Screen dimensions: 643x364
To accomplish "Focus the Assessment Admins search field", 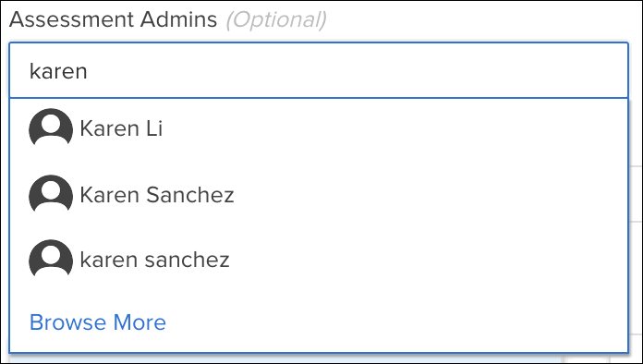I will [319, 70].
